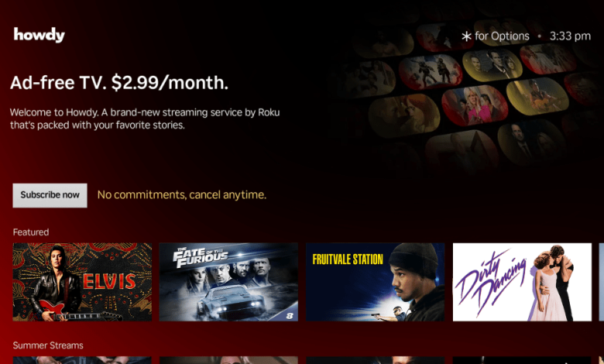This screenshot has width=604, height=364.
Task: Click the "8" badge on the Furious poster
Action: [290, 316]
